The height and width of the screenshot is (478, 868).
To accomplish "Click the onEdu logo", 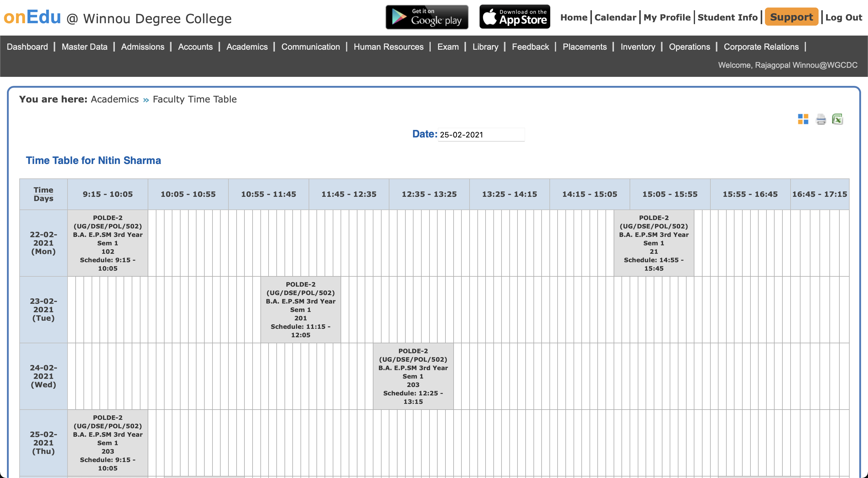I will [32, 17].
